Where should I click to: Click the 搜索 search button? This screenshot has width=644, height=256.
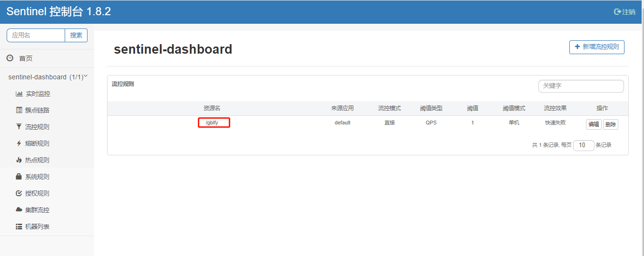[76, 35]
